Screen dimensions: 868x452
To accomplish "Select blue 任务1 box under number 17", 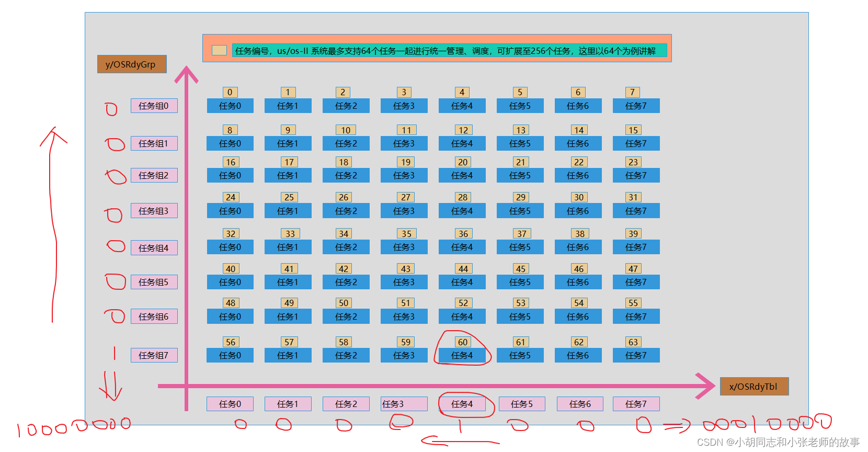I will point(288,175).
